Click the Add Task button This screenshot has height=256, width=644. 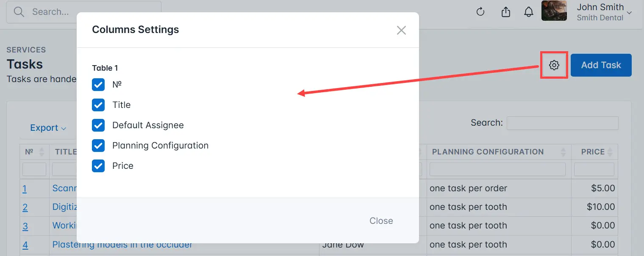pos(601,65)
